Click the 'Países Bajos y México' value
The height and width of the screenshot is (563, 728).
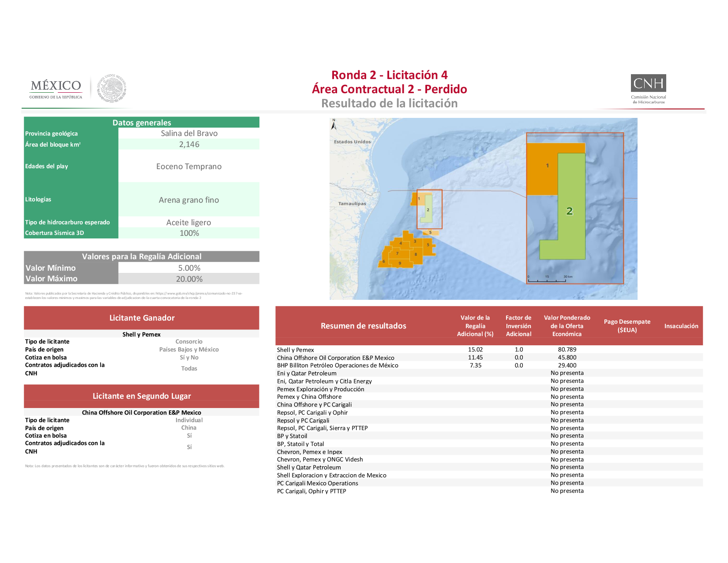click(189, 350)
